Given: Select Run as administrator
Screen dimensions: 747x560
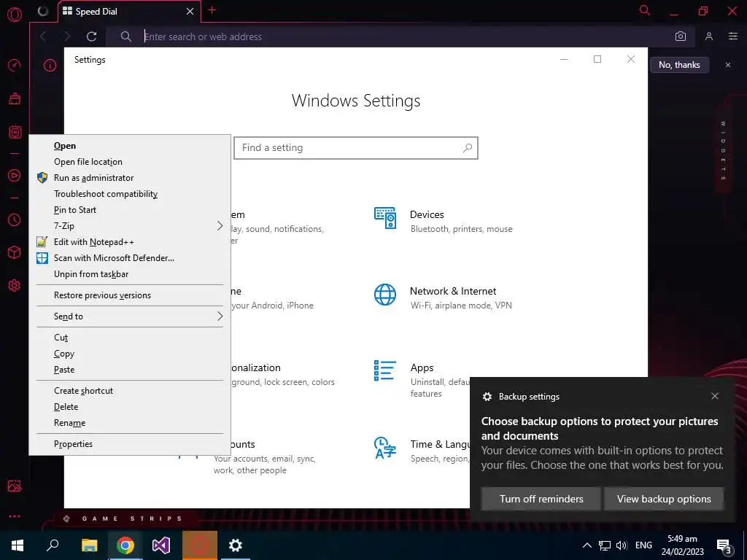Looking at the screenshot, I should (x=130, y=178).
